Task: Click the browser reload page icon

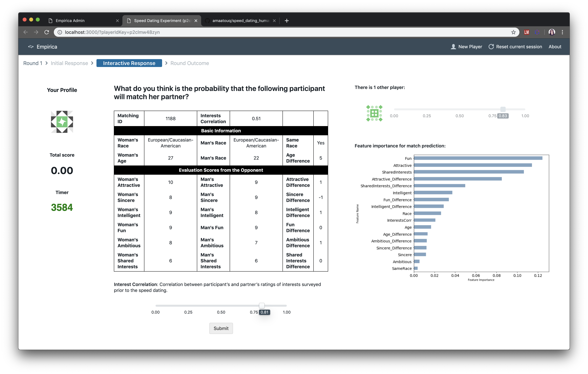Action: (47, 32)
